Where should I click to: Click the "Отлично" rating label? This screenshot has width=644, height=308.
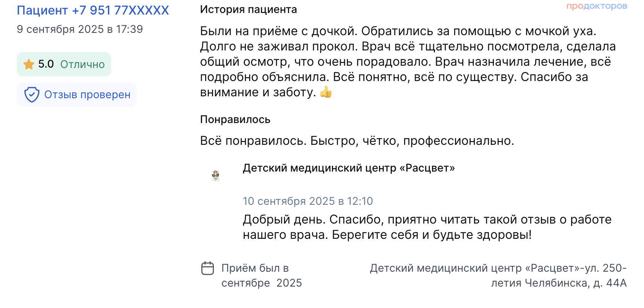pos(83,64)
